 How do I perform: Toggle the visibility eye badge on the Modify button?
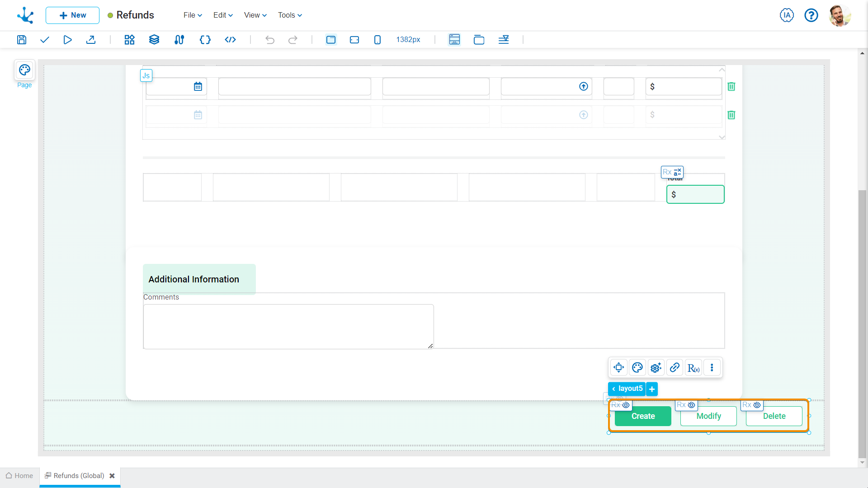(691, 405)
